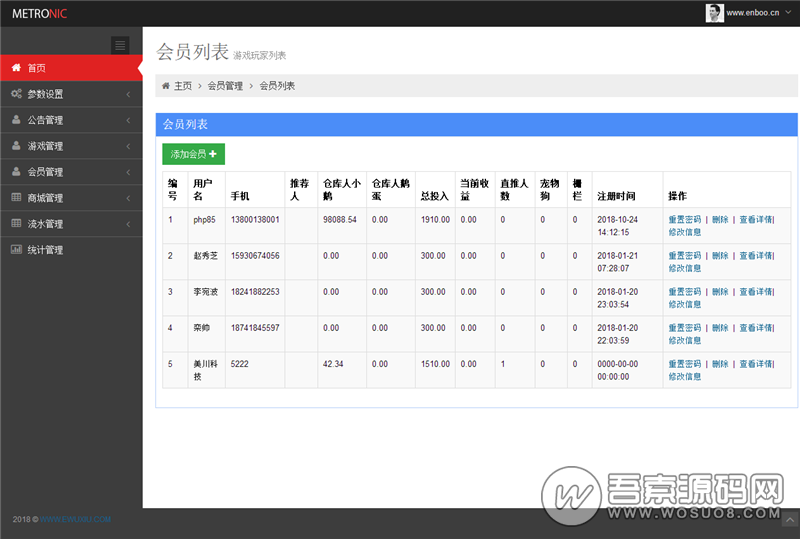Toggle the sidebar hamburger menu button
Image resolution: width=800 pixels, height=539 pixels.
coord(120,45)
